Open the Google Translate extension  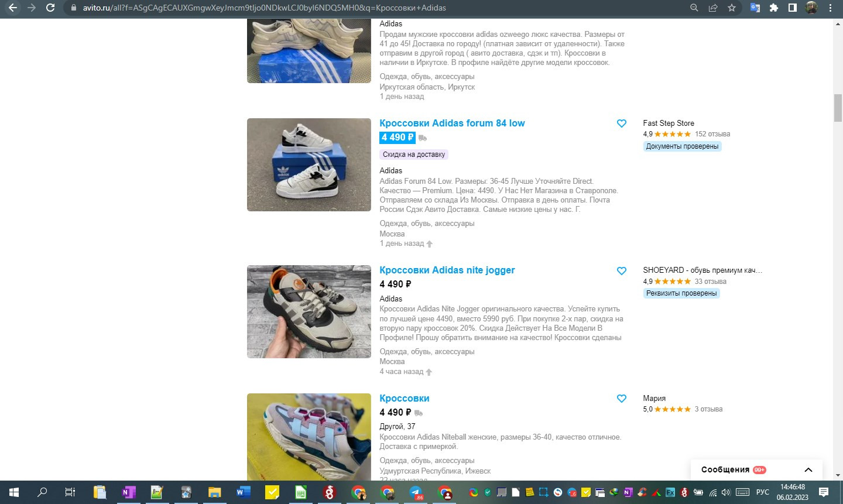(x=755, y=8)
